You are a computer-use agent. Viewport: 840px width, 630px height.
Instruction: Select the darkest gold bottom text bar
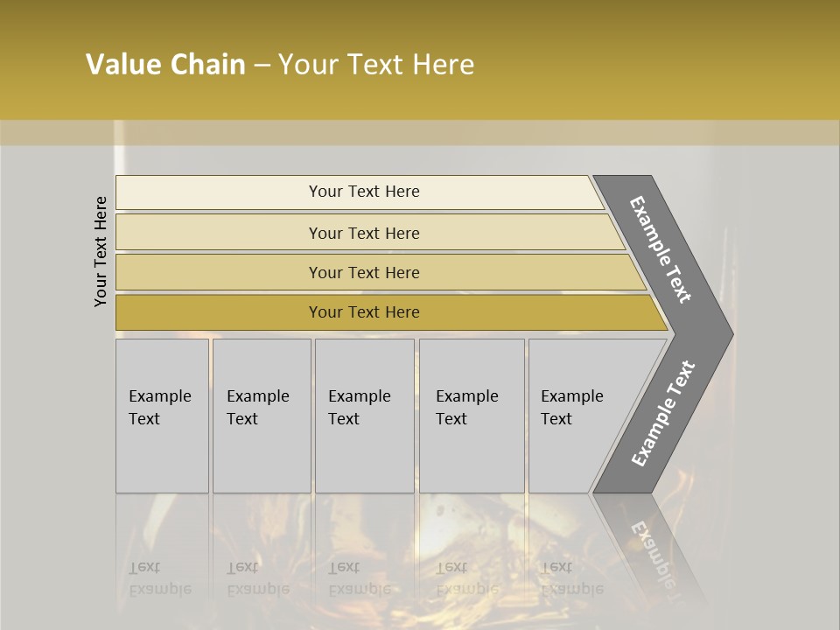point(363,312)
